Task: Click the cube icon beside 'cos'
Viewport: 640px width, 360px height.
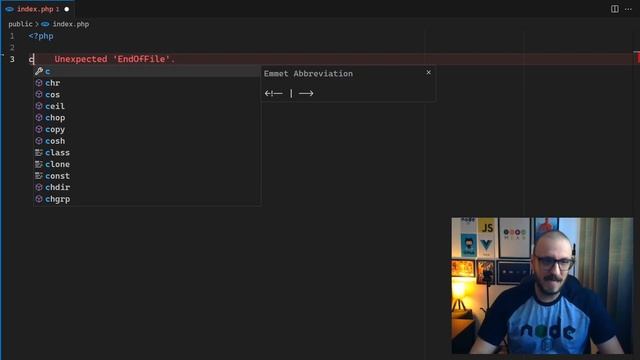Action: [x=39, y=94]
